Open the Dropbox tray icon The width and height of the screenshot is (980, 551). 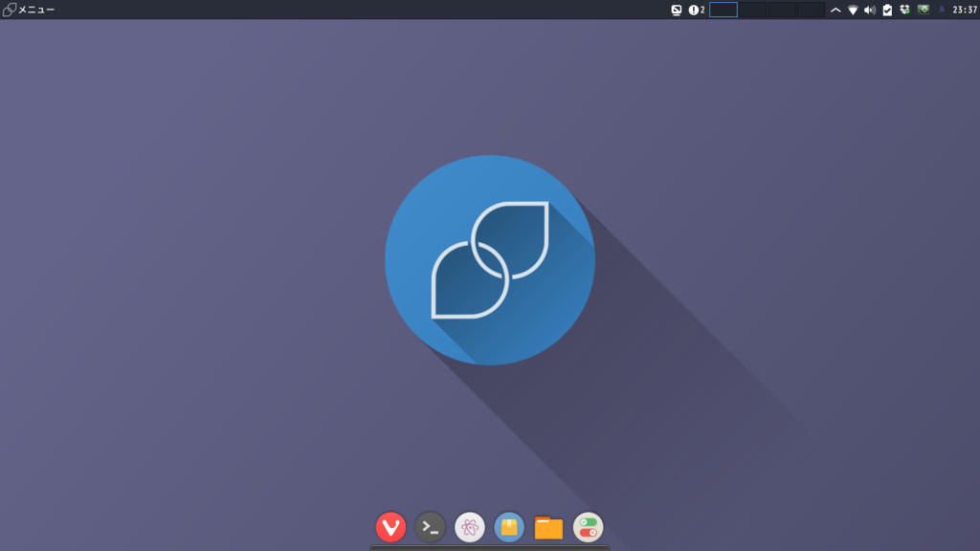(x=904, y=10)
